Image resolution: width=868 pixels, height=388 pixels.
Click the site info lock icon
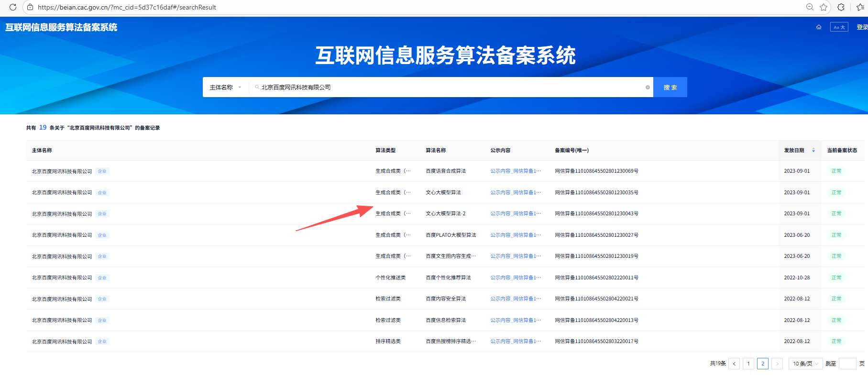tap(30, 7)
